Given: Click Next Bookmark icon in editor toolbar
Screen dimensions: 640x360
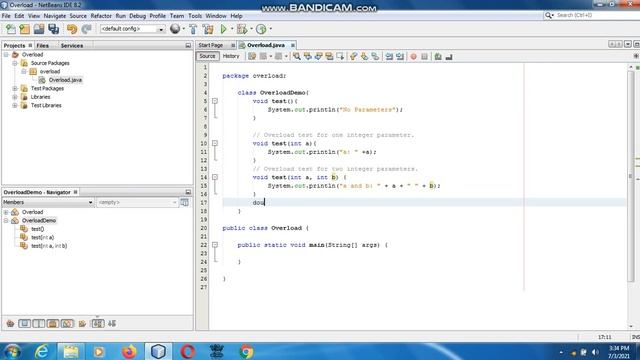Looking at the screenshot, I should coord(364,56).
